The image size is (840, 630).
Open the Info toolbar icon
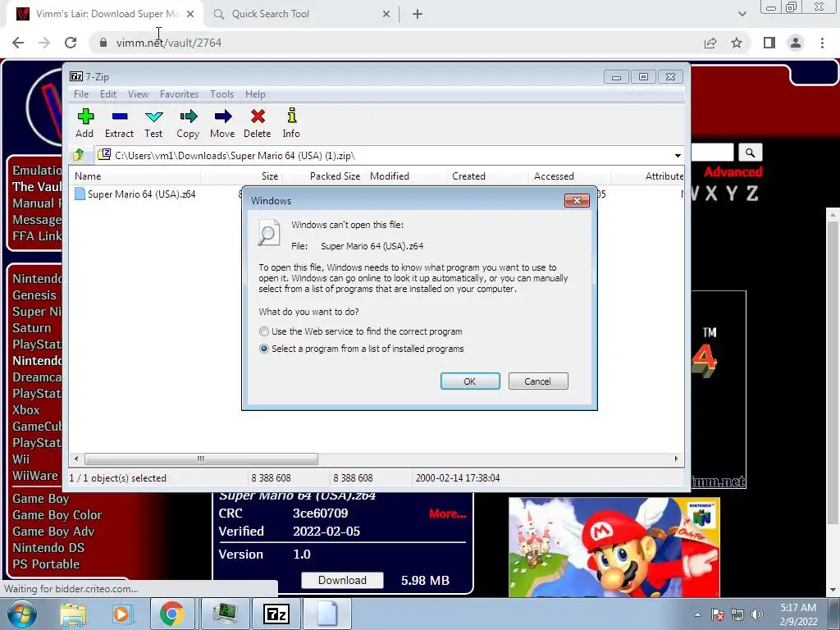291,123
